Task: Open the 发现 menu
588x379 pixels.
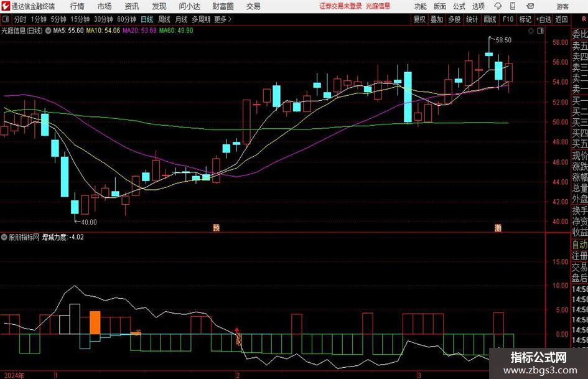Action: (x=159, y=6)
